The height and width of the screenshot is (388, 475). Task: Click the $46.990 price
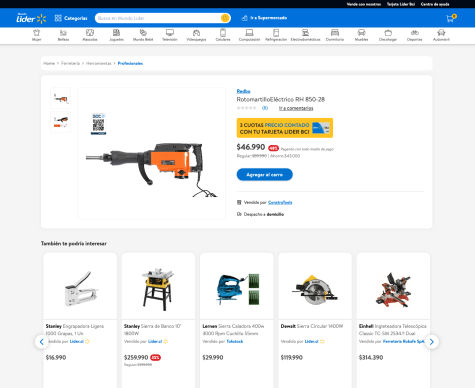[x=251, y=147]
